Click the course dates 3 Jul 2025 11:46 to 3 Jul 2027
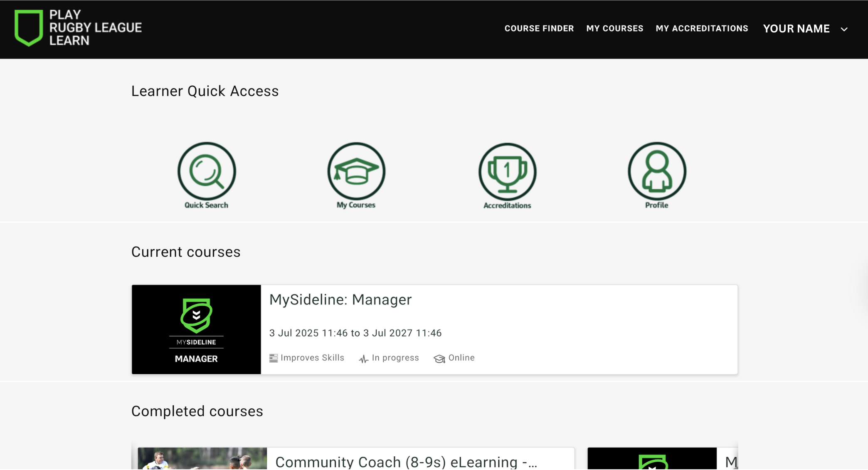 click(355, 333)
